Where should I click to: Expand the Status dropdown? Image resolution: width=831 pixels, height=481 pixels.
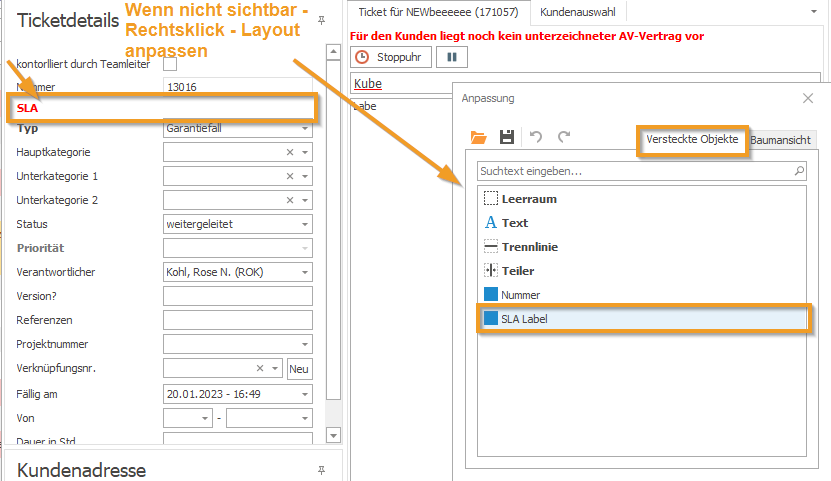(305, 224)
